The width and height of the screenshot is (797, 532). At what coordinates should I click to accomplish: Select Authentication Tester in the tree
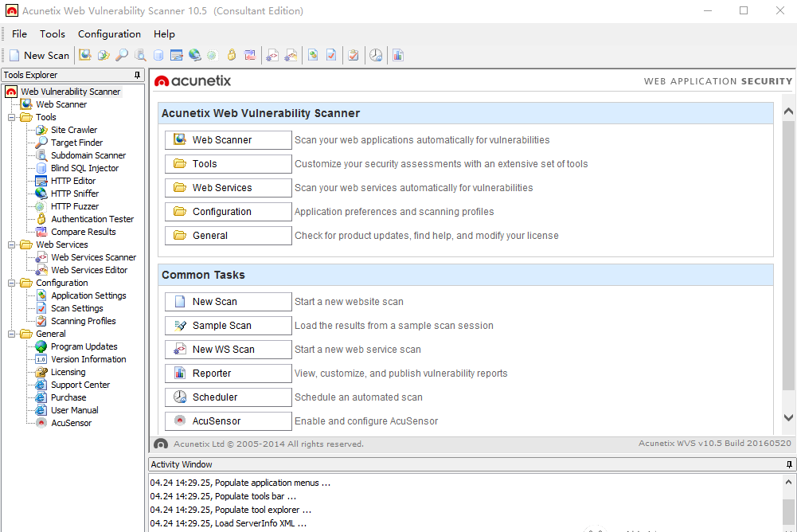(92, 219)
